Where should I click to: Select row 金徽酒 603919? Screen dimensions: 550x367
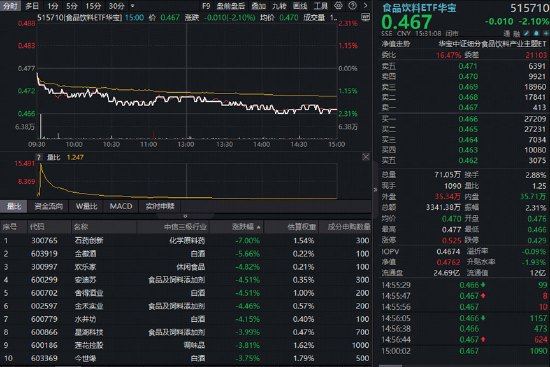click(x=186, y=254)
